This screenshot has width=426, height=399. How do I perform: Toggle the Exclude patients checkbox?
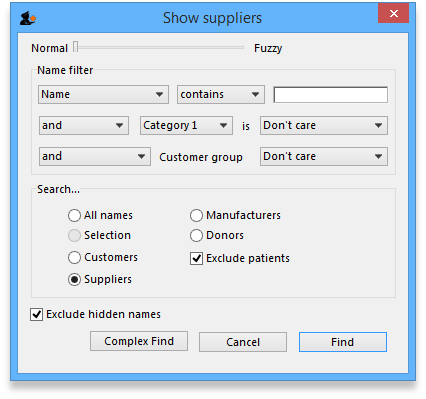196,258
